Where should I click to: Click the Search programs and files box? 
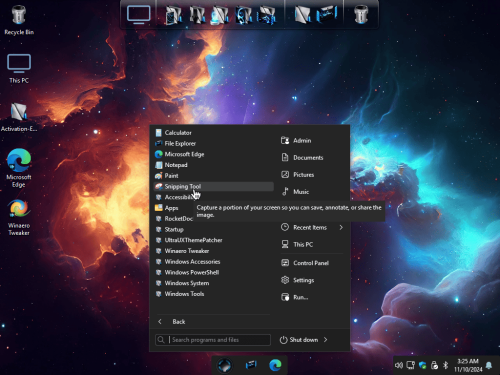coord(213,340)
